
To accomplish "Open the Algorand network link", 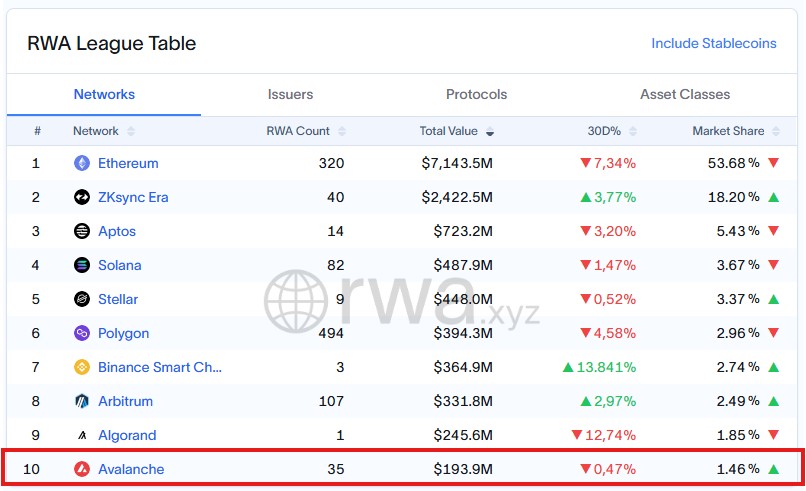I will pos(127,435).
